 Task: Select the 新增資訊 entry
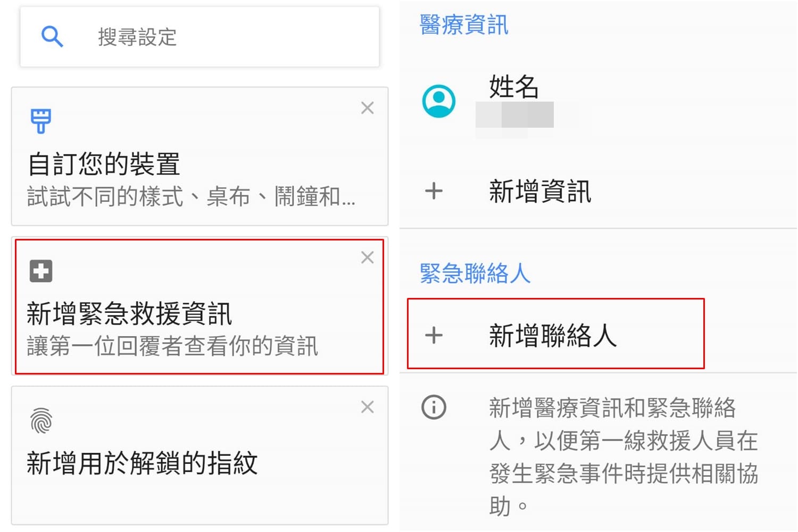(x=598, y=191)
